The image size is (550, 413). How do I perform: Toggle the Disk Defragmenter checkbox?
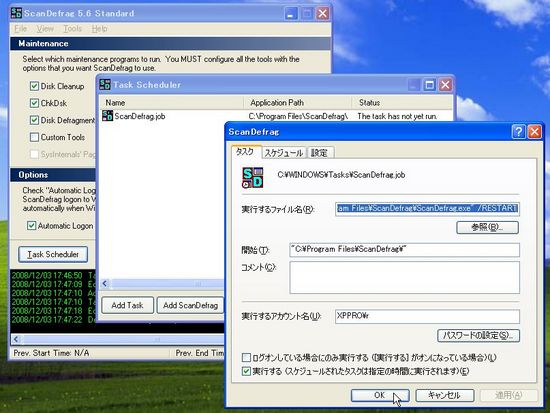click(34, 120)
